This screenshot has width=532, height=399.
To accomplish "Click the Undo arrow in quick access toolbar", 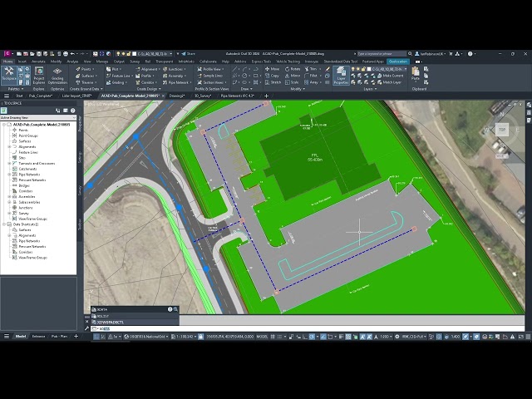I will pyautogui.click(x=72, y=53).
